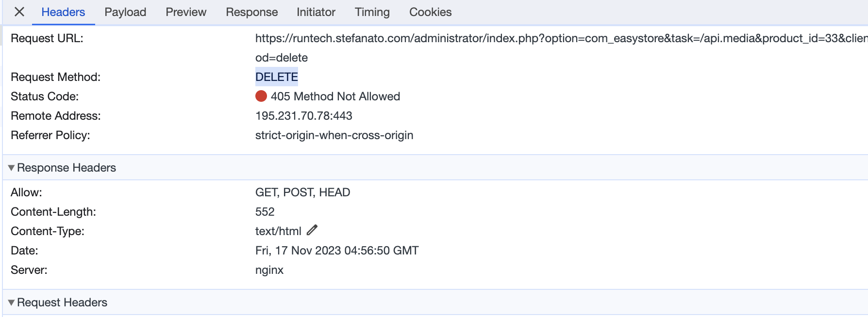Viewport: 868px width, 317px height.
Task: Click the red 405 status indicator dot
Action: [261, 96]
